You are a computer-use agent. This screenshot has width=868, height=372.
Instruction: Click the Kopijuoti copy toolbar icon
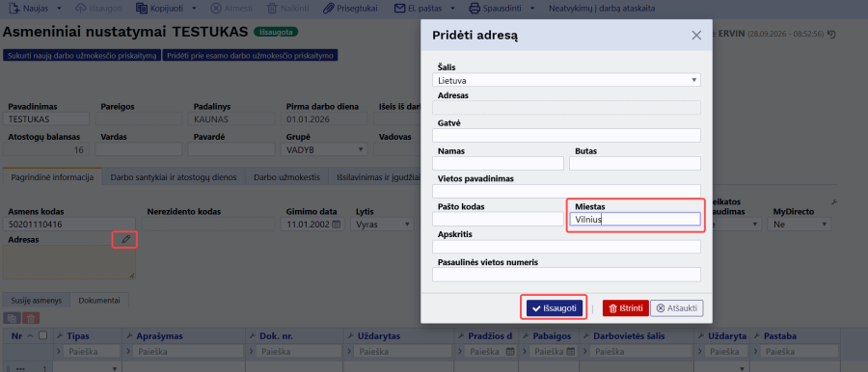[141, 9]
